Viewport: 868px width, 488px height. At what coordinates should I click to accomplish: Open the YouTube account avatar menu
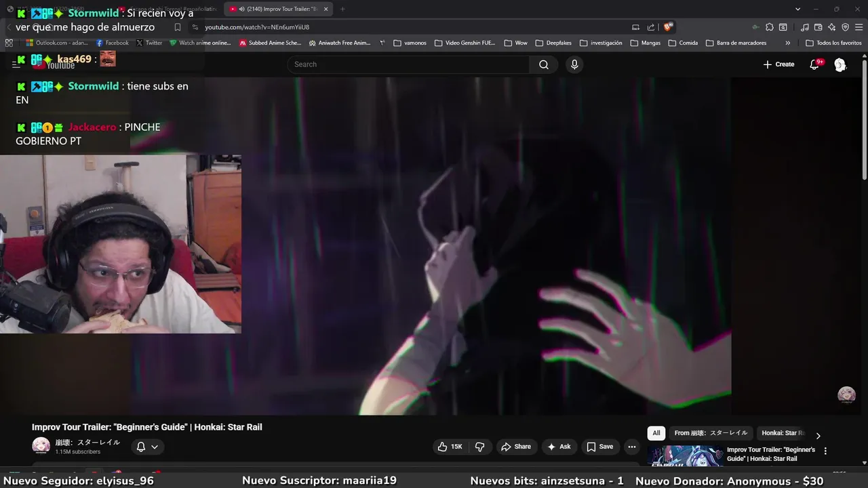coord(840,64)
